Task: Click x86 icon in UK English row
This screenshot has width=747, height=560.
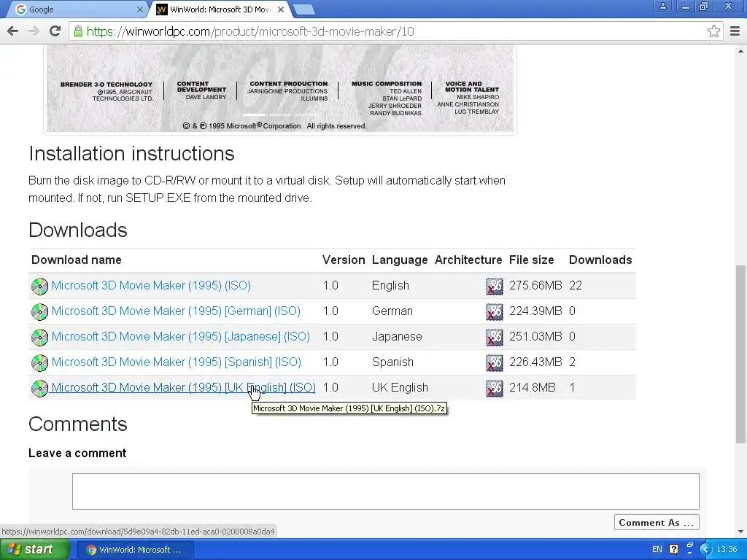Action: [494, 389]
